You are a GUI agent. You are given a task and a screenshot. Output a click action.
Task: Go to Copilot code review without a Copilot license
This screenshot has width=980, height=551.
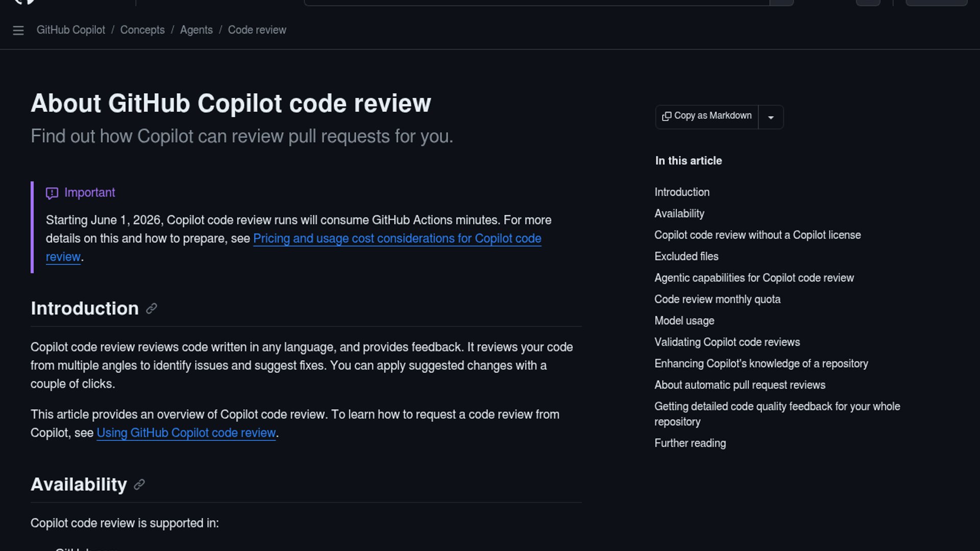tap(757, 235)
